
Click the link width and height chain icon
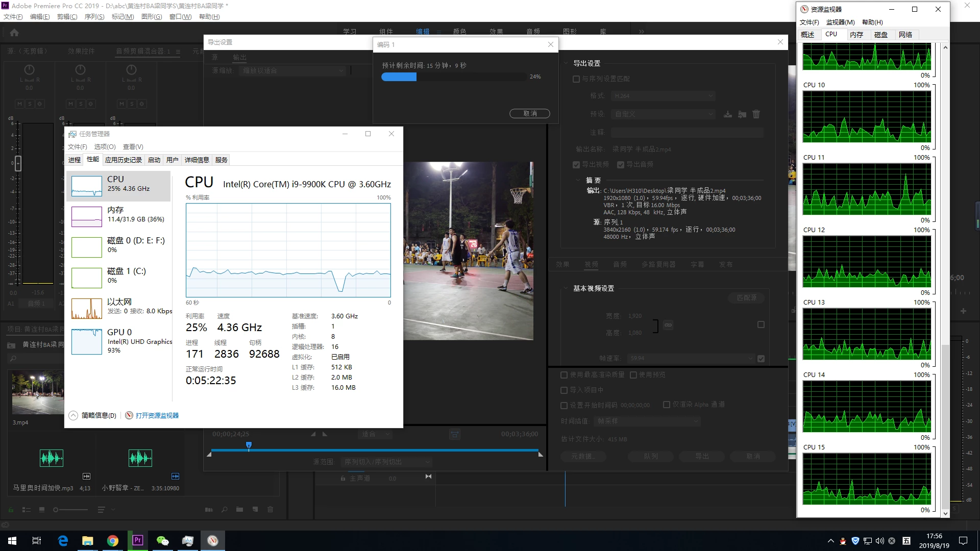[x=668, y=325]
